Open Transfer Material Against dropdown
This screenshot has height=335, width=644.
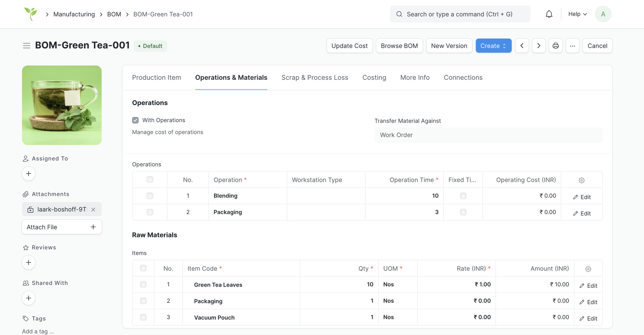click(488, 135)
